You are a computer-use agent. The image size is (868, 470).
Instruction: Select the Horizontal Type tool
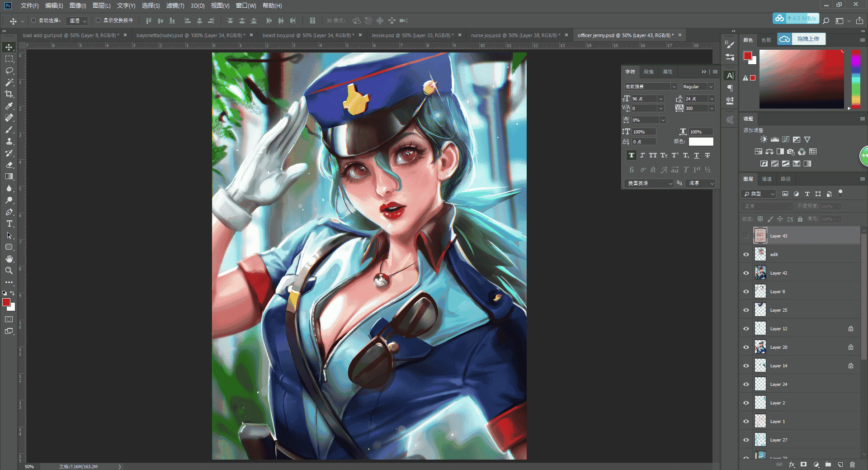coord(9,223)
